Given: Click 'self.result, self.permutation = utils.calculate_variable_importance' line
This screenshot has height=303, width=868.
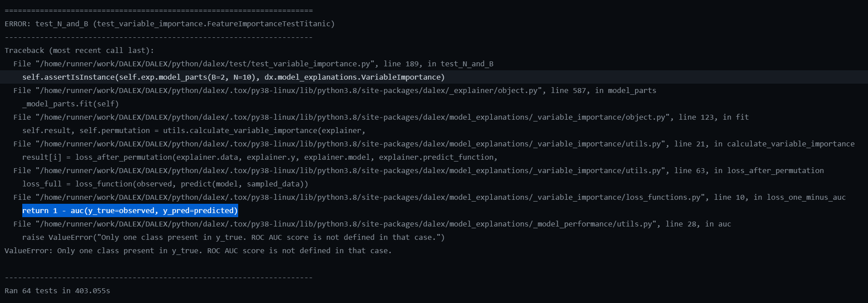Looking at the screenshot, I should (x=194, y=130).
